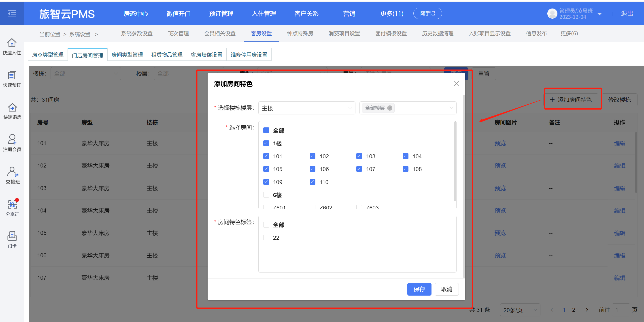This screenshot has width=644, height=322.
Task: Uncheck room 101 checkbox in dialog
Action: point(266,156)
